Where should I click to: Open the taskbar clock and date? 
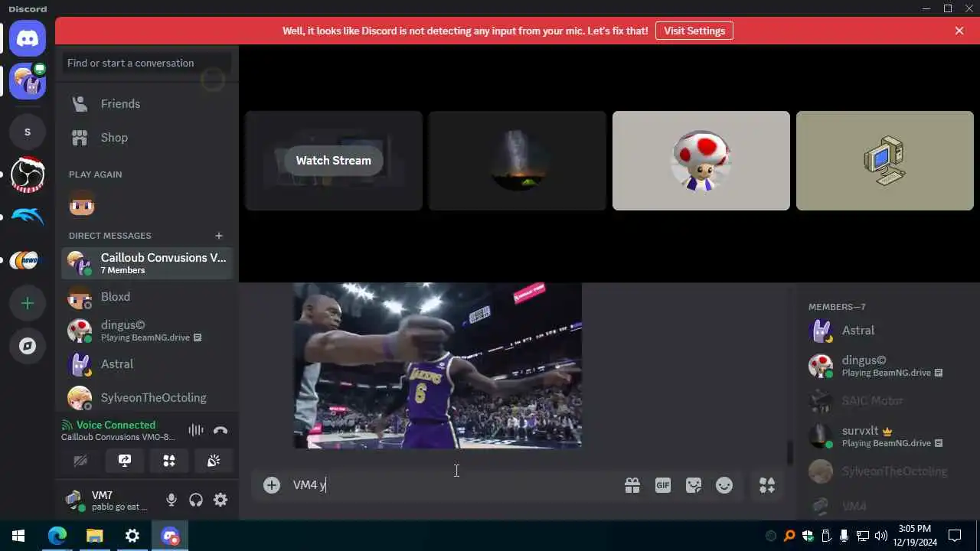click(914, 536)
